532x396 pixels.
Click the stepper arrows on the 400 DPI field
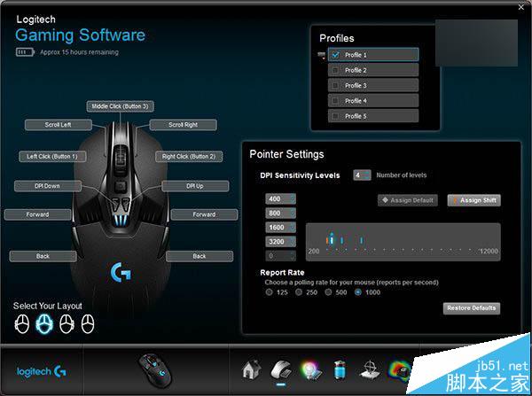point(293,199)
